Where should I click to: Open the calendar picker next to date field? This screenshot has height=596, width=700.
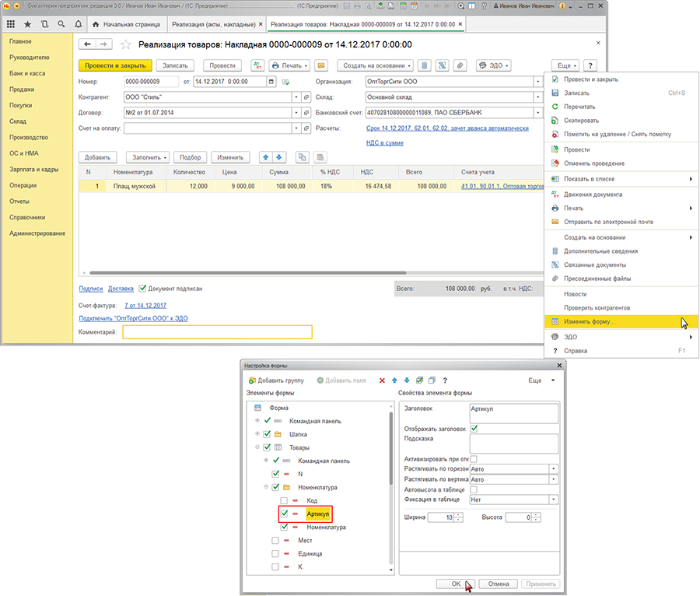pos(271,82)
